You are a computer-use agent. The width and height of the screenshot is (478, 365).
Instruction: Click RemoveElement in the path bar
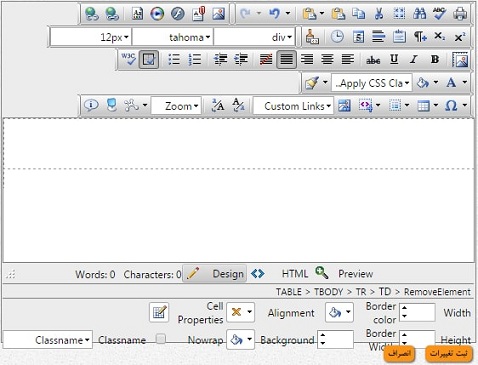click(x=437, y=292)
